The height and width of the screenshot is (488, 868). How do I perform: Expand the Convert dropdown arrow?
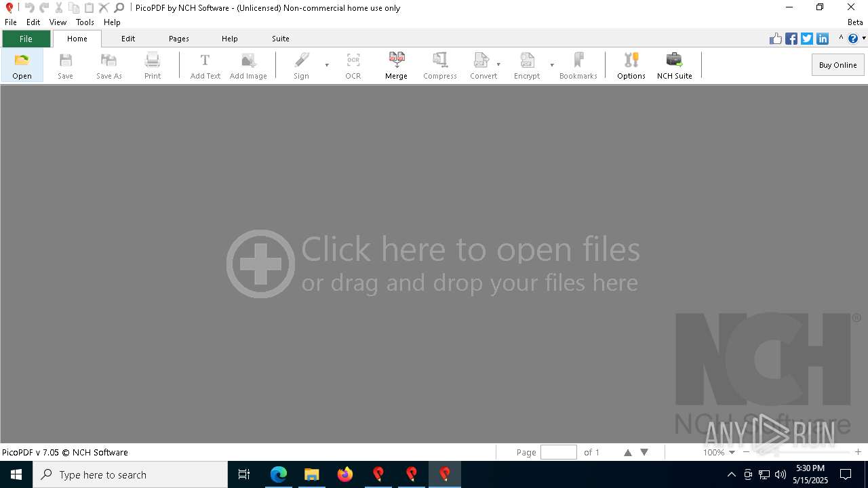(x=498, y=65)
